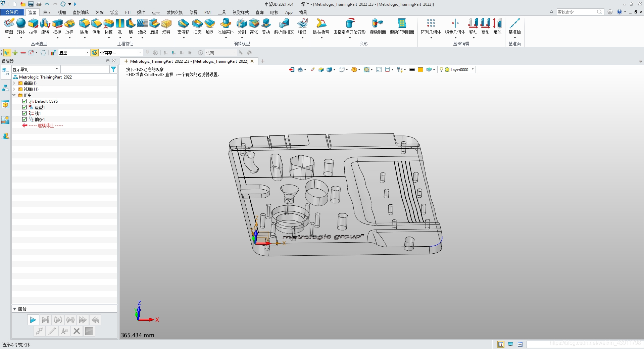Open the 仅有零件 scope dropdown

click(121, 52)
